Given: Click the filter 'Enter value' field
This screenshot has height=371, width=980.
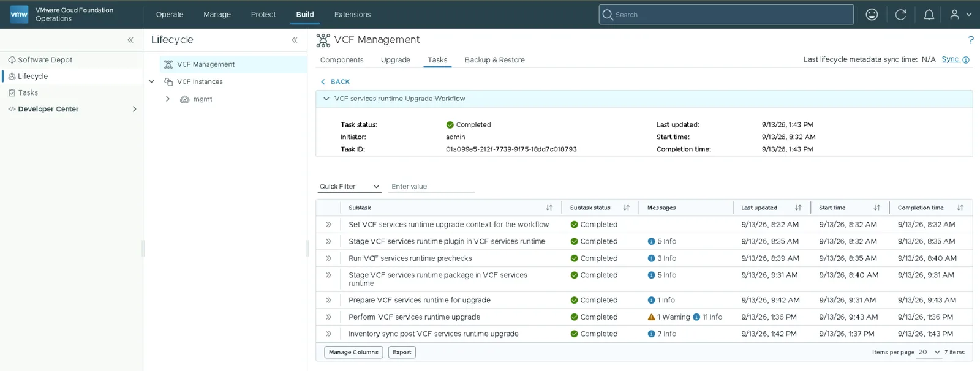Looking at the screenshot, I should point(431,187).
